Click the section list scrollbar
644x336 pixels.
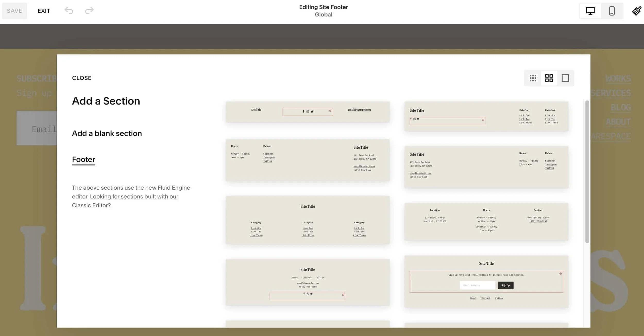point(587,172)
